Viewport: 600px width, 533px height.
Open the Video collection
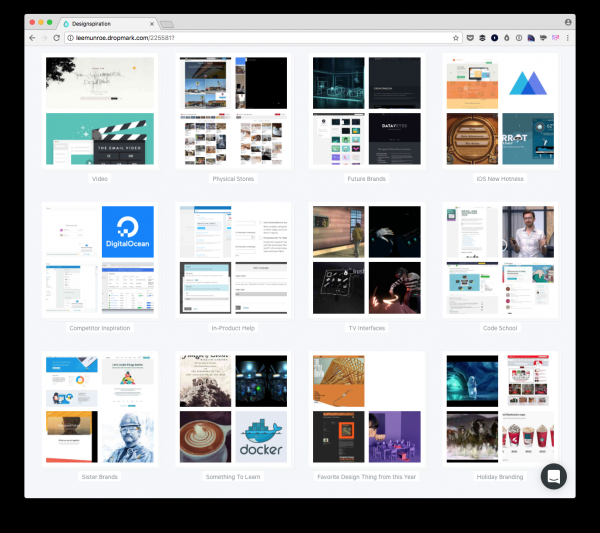pyautogui.click(x=100, y=110)
